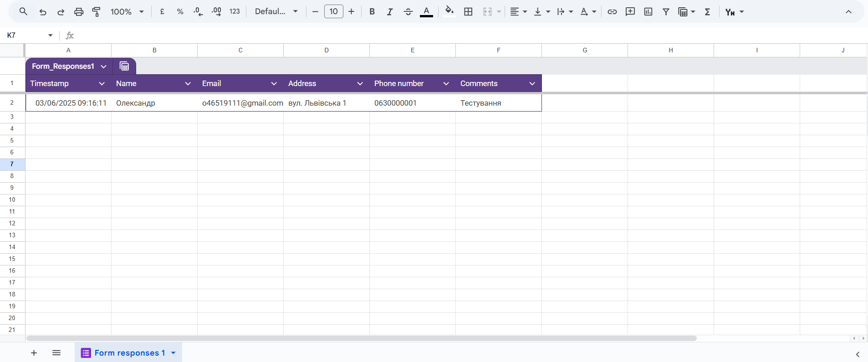Open the Address column dropdown
This screenshot has width=868, height=362.
(360, 83)
